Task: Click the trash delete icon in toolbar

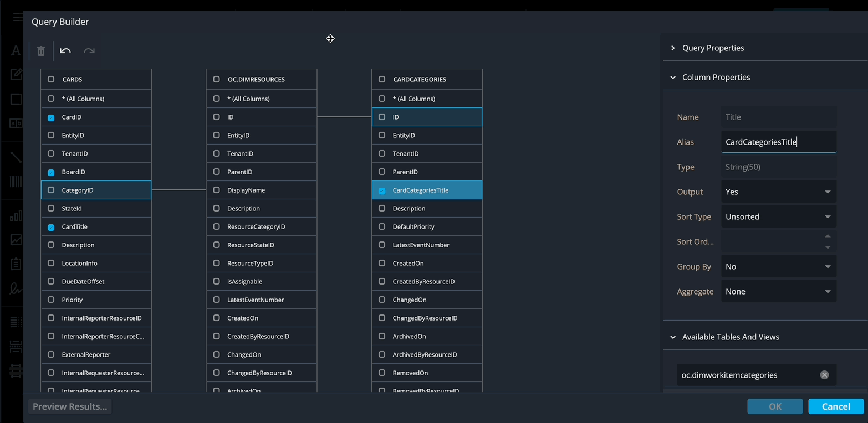Action: [x=41, y=51]
